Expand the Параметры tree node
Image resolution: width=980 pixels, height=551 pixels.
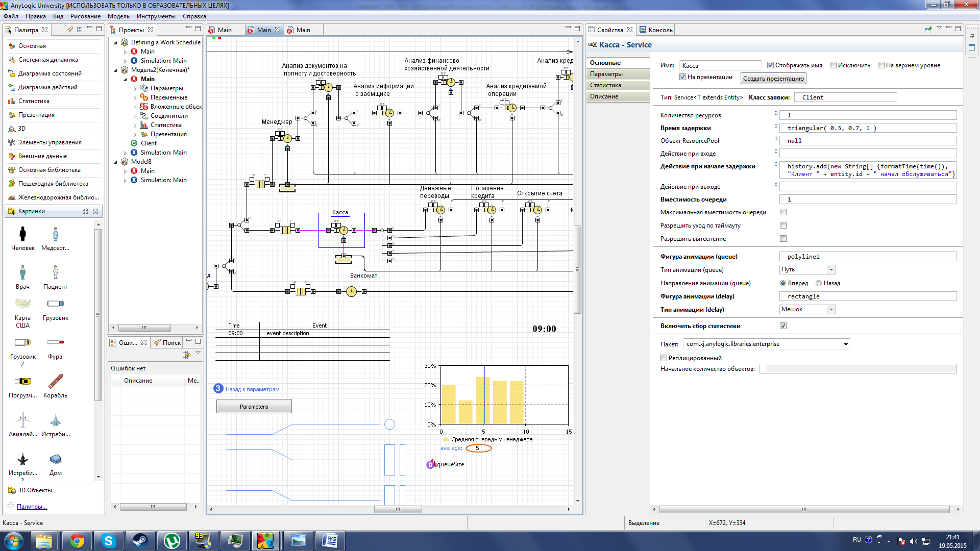tap(135, 88)
